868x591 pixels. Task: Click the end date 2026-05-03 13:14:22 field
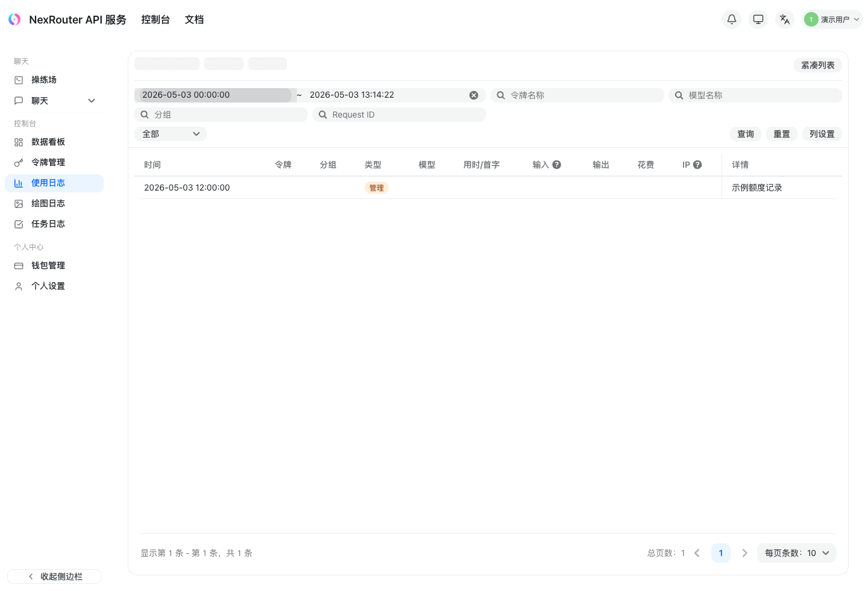[386, 95]
